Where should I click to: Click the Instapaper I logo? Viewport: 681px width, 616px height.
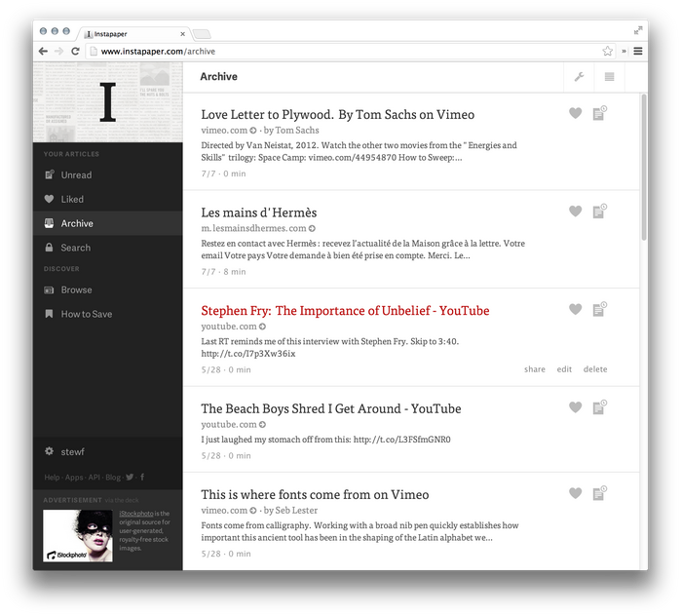point(108,102)
